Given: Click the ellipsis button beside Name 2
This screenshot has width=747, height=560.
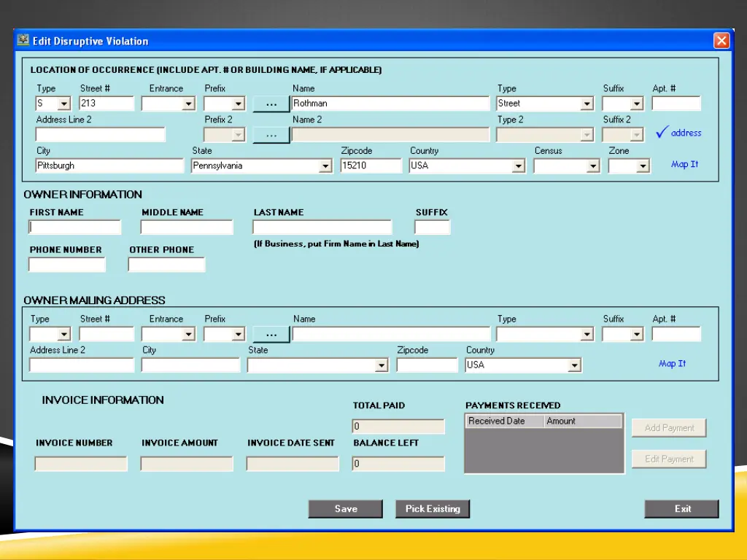Looking at the screenshot, I should [271, 135].
